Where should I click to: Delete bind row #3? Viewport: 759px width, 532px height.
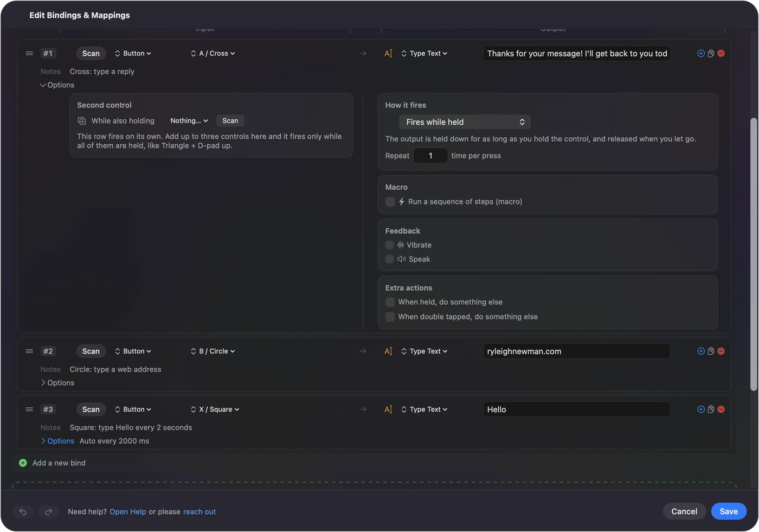[721, 409]
